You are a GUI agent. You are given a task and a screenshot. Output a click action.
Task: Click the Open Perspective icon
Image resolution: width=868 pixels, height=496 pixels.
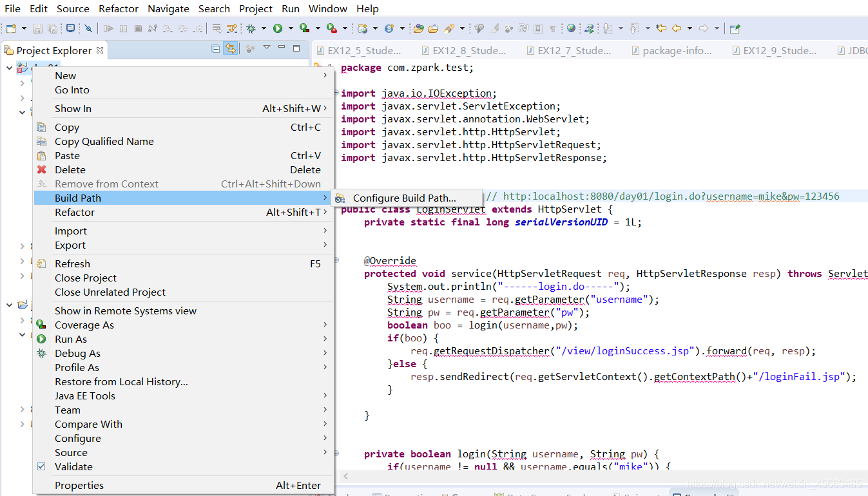pyautogui.click(x=735, y=28)
